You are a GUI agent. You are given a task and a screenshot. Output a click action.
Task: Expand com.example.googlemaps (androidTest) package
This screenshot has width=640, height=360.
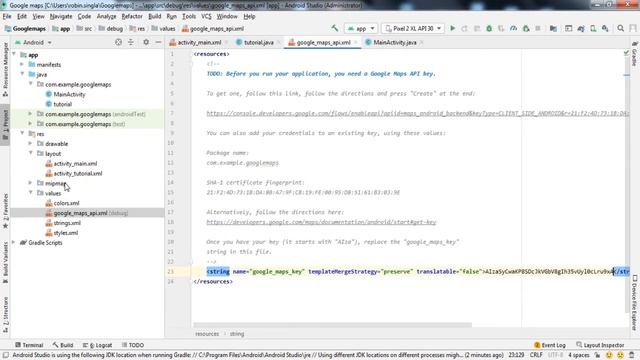30,114
